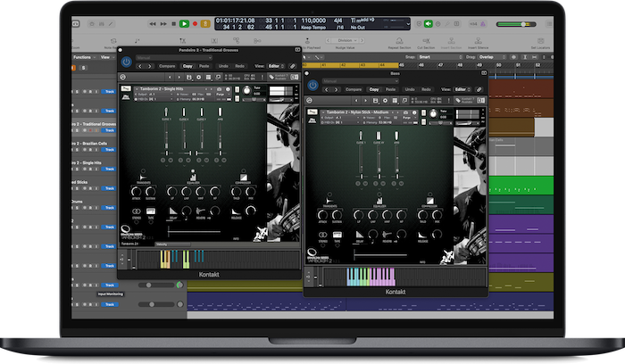This screenshot has width=625, height=364.
Task: Click the link icon in Pandeiro plugin header
Action: (293, 66)
